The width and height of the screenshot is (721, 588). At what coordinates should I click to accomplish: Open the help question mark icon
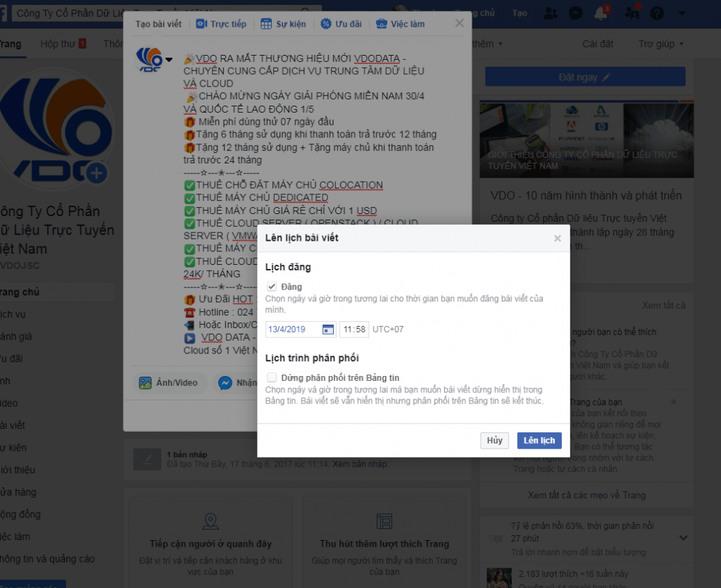click(656, 13)
